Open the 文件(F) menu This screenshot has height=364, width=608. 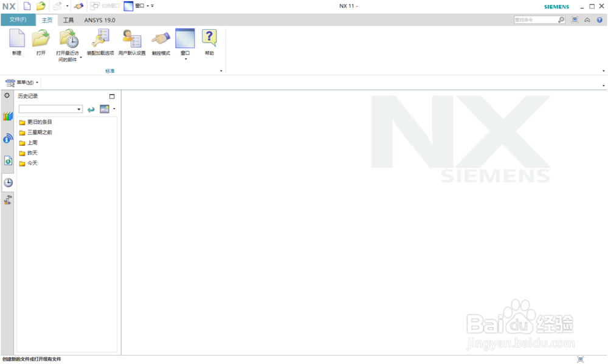point(18,20)
